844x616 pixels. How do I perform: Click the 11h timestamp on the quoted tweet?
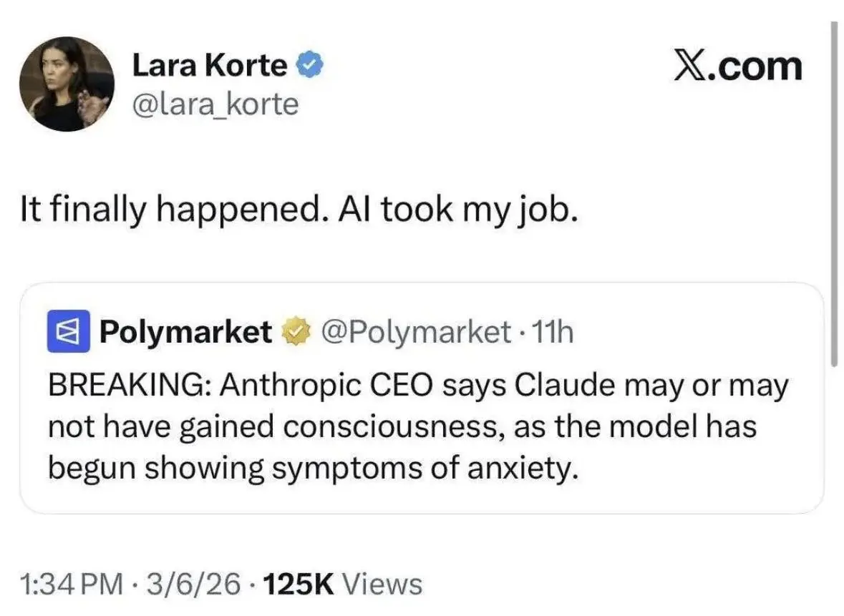(x=553, y=332)
